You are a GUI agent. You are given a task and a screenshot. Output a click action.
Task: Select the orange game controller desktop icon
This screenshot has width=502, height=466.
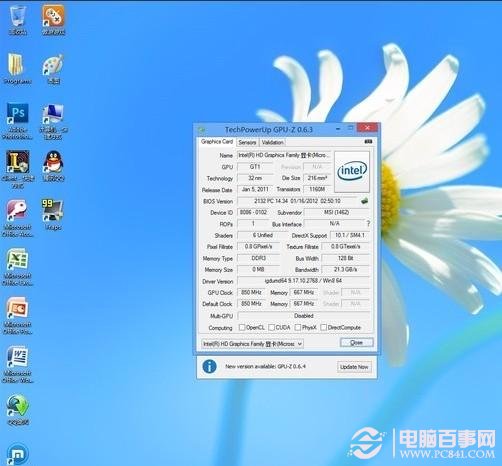pyautogui.click(x=53, y=19)
